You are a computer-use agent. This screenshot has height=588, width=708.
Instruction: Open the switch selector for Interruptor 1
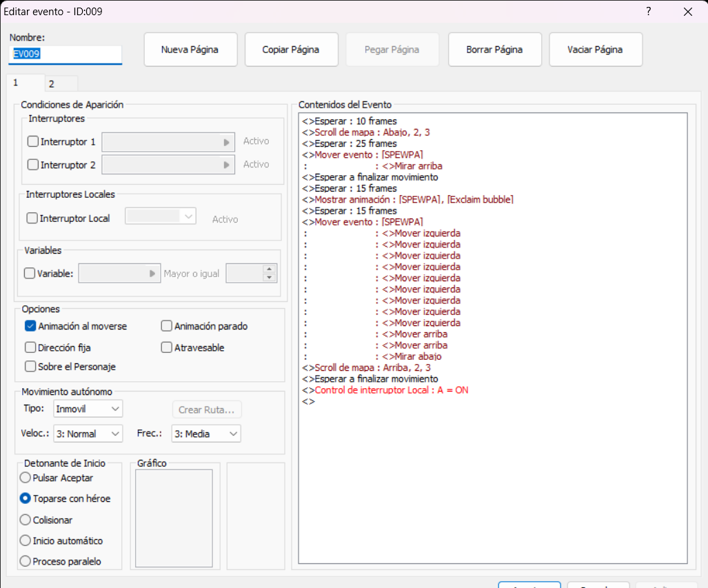coord(227,142)
